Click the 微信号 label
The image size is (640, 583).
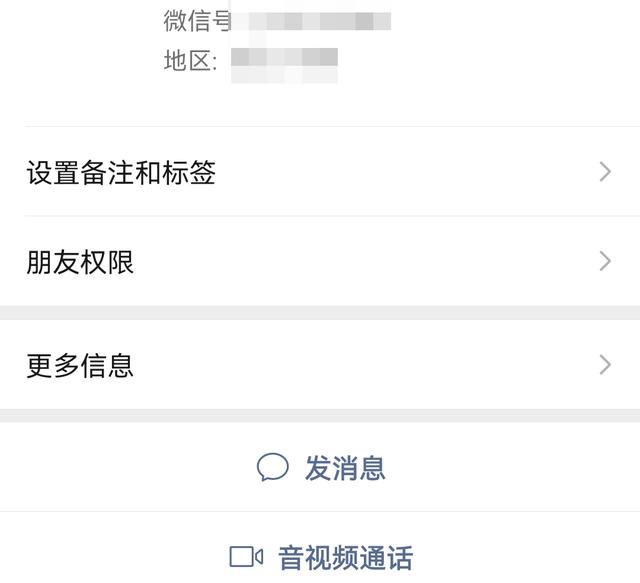click(x=198, y=21)
